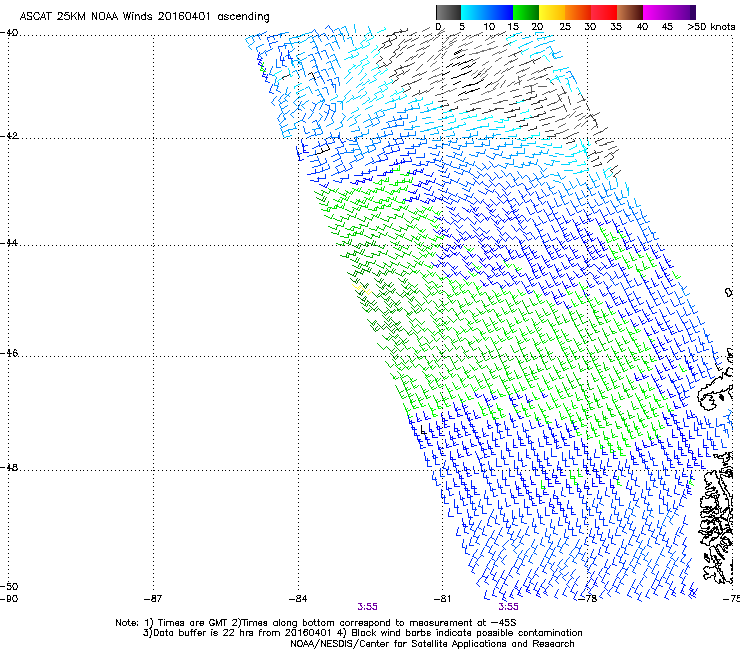Screen dimensions: 740x650
Task: Click the legend label '35'
Action: [615, 27]
